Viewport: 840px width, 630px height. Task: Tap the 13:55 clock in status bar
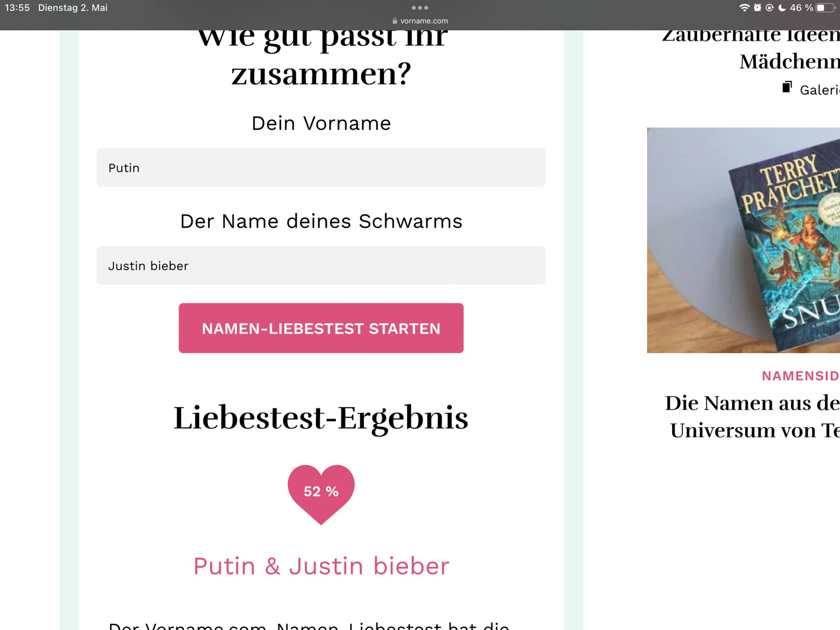[x=17, y=7]
